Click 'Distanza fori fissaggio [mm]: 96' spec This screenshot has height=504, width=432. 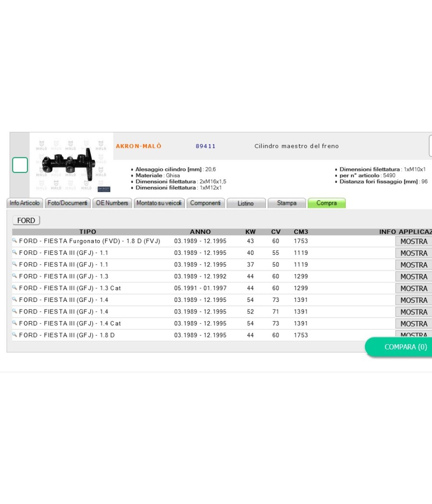point(384,181)
